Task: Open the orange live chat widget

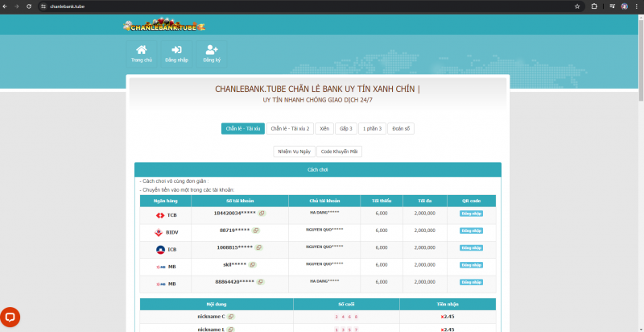Action: point(10,317)
